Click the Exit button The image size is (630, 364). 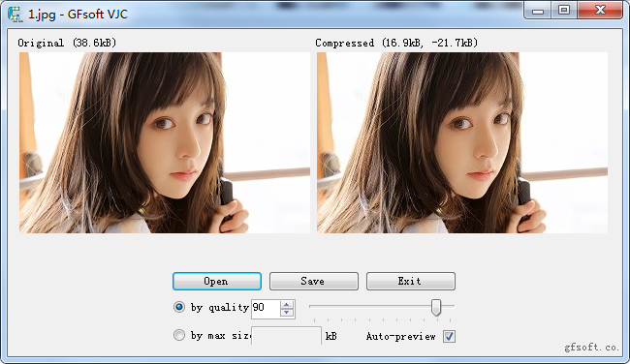tap(411, 282)
